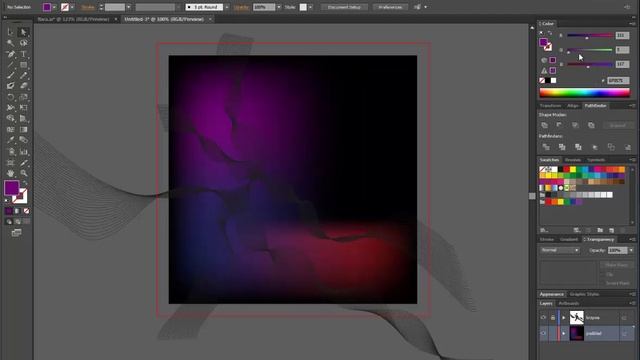Click the Preferences button

pos(390,7)
